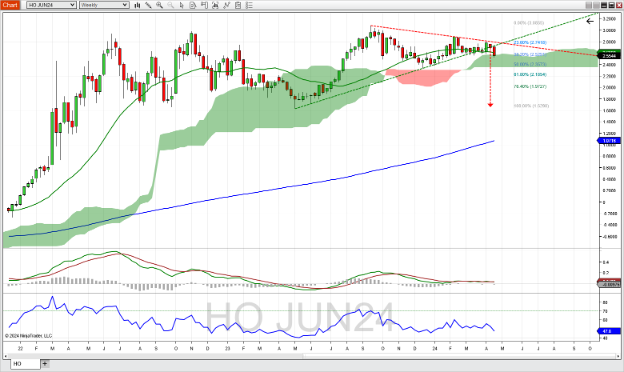Select the cursor pointer tool icon
624x372 pixels.
181,5
